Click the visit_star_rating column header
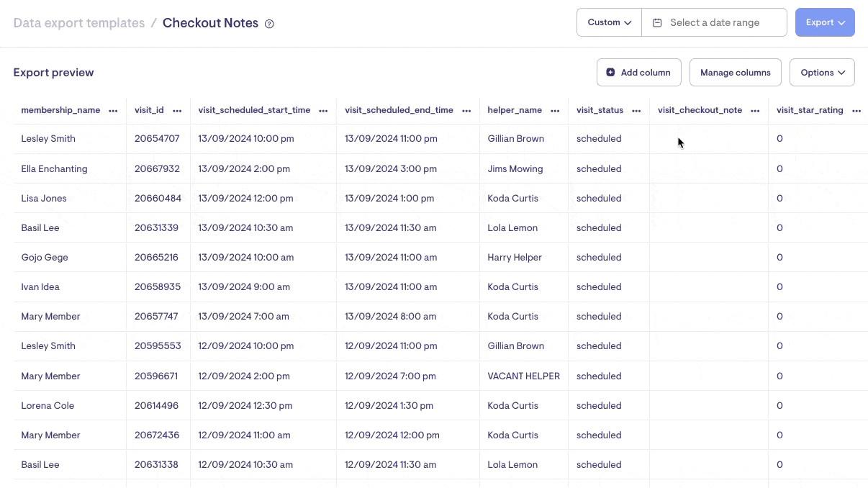Image resolution: width=868 pixels, height=488 pixels. click(810, 110)
